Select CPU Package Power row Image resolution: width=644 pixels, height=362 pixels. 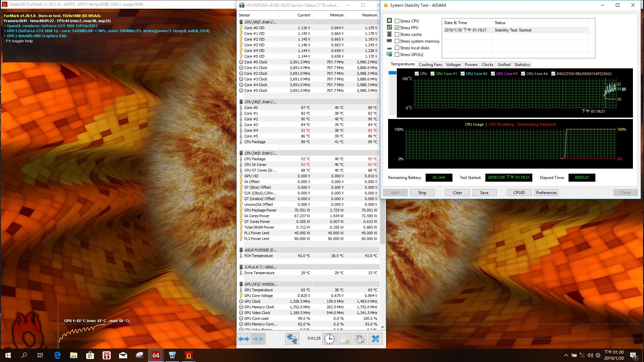[309, 210]
